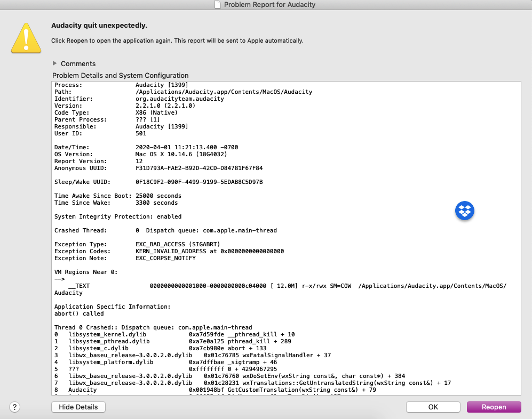Click the Process row value 'Audacity [1399]'
Viewport: 532px width, 419px height.
pos(162,85)
